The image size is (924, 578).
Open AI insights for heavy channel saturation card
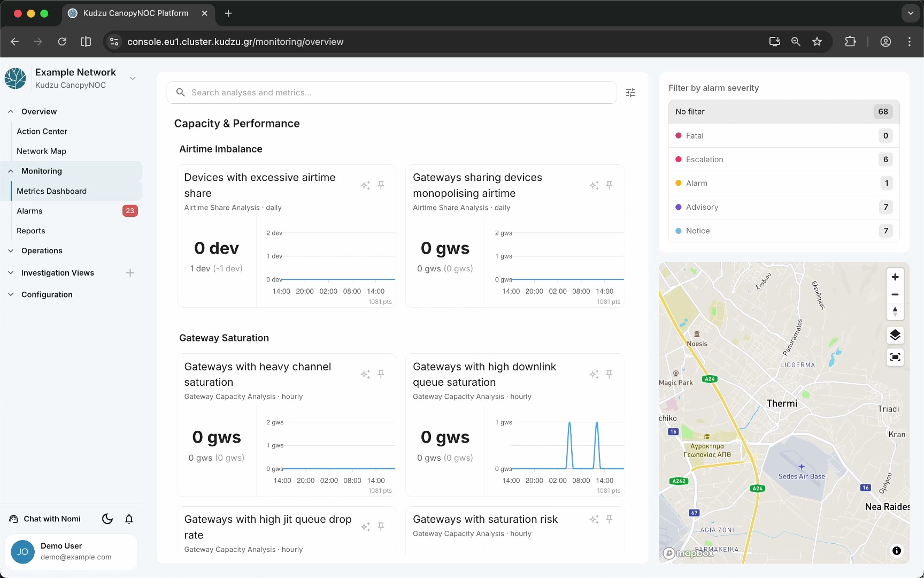365,374
